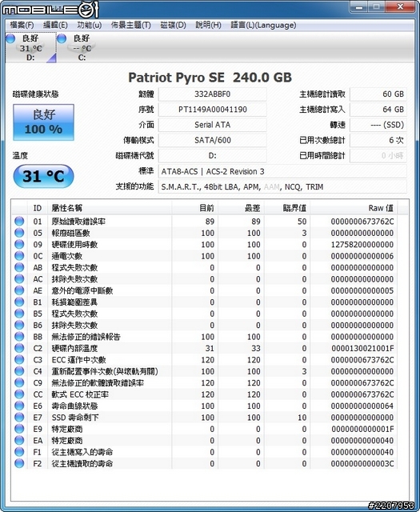This screenshot has width=420, height=512.
Task: Click the ATA8-ACS standard field
Action: [x=282, y=171]
